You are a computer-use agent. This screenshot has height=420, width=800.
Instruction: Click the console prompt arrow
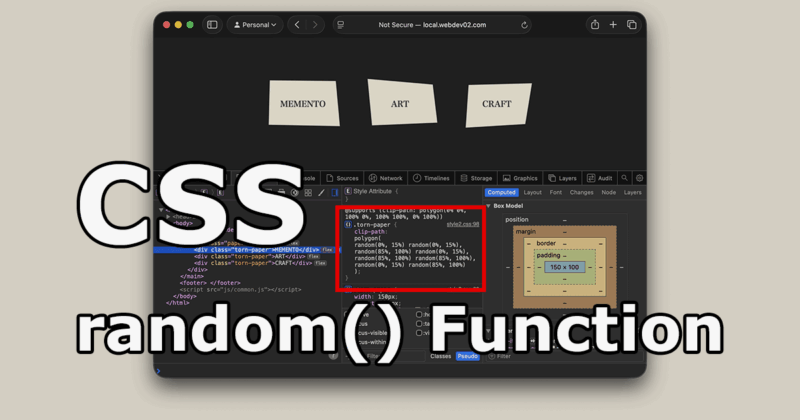pyautogui.click(x=159, y=371)
